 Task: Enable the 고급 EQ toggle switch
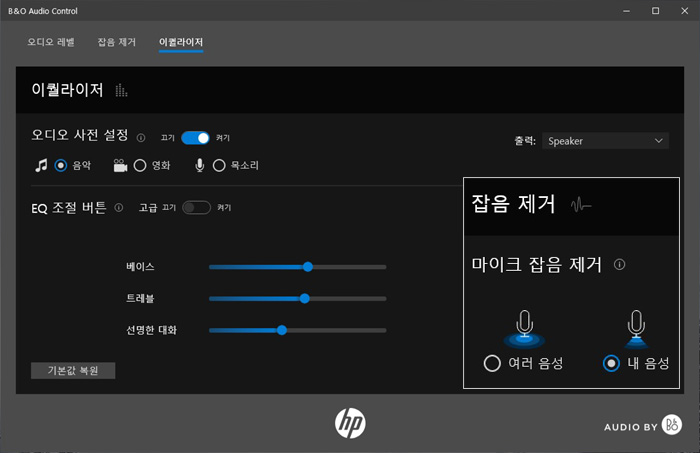pyautogui.click(x=196, y=208)
